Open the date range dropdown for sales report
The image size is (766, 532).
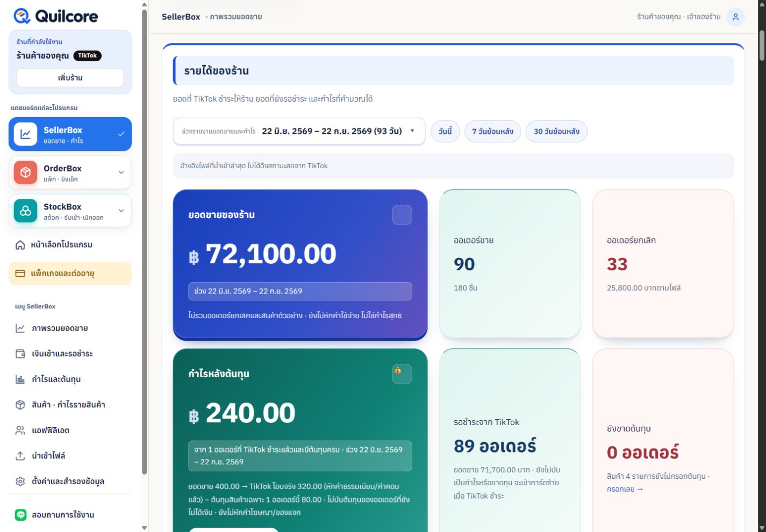pyautogui.click(x=299, y=131)
